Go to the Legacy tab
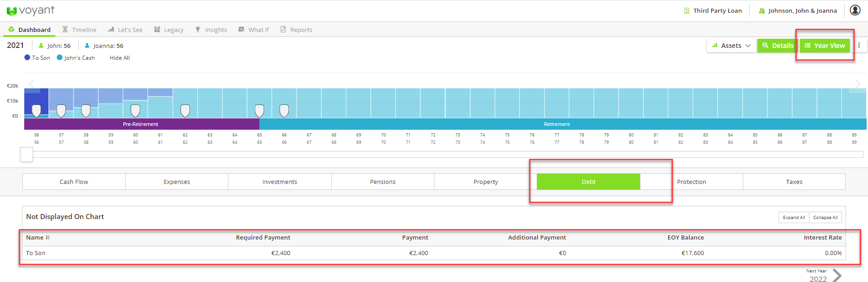The height and width of the screenshot is (282, 868). click(169, 30)
